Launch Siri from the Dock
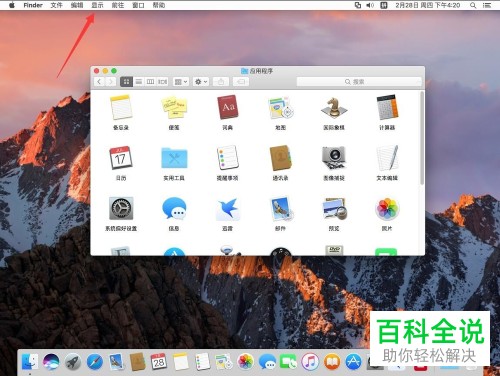 [51, 362]
